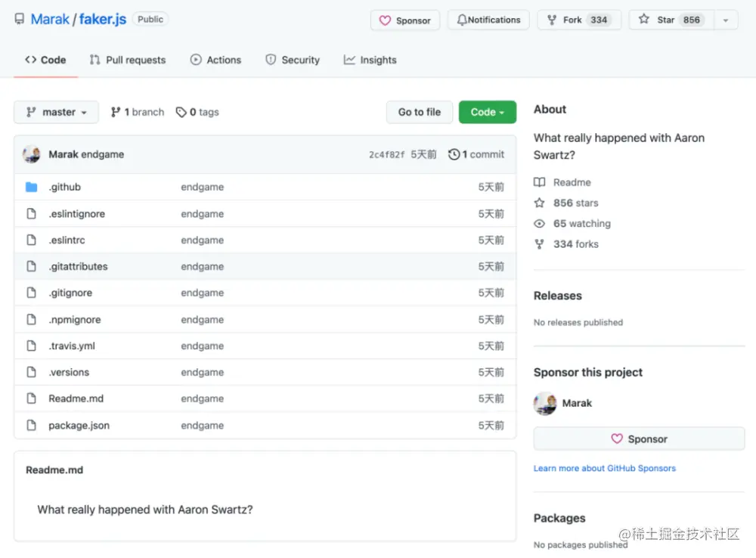Image resolution: width=756 pixels, height=558 pixels.
Task: Expand the Star lists dropdown arrow
Action: [726, 20]
